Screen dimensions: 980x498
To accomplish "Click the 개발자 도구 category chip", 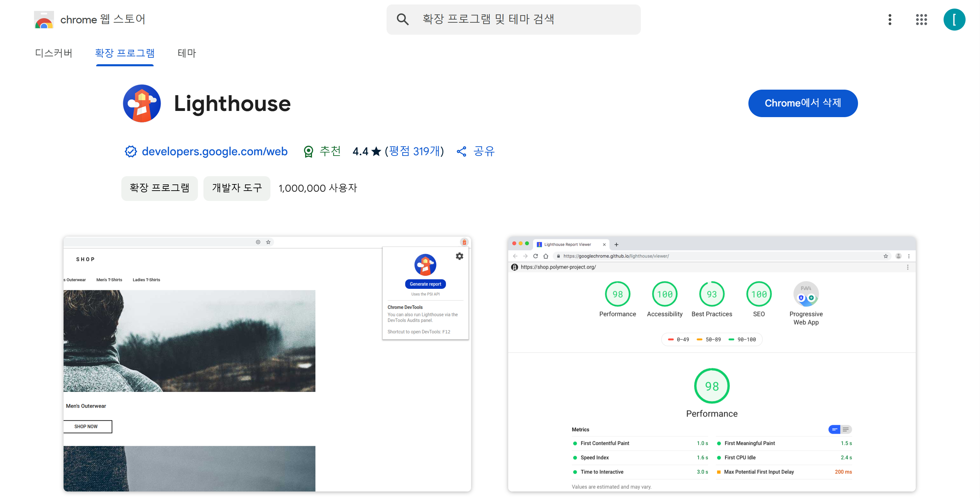I will coord(237,188).
